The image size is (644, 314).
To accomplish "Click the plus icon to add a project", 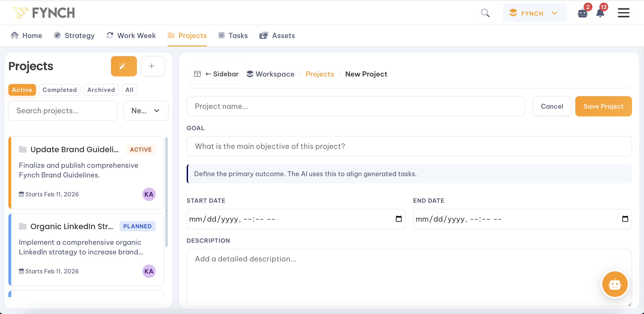I will pos(152,66).
